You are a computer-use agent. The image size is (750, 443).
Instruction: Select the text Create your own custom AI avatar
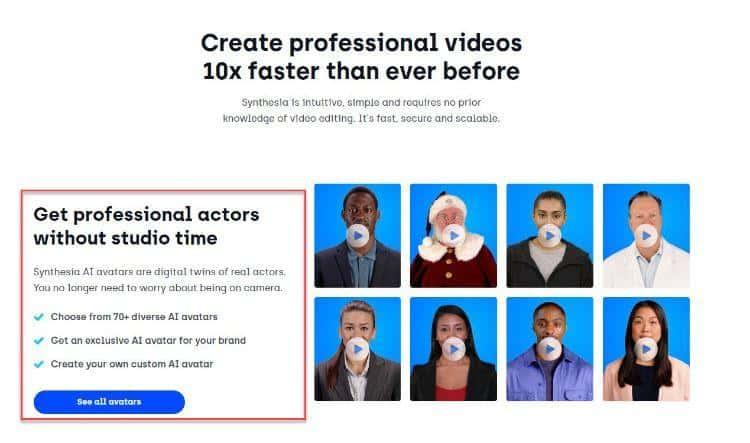click(x=132, y=364)
